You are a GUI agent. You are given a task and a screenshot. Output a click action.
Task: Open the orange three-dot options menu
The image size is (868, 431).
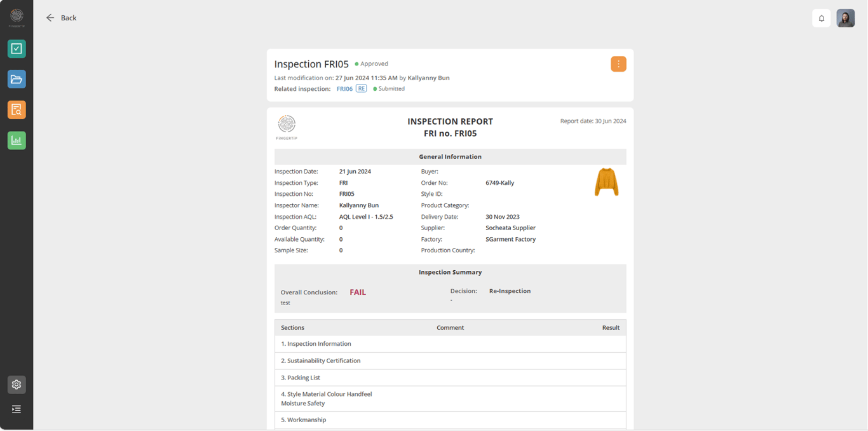point(618,64)
